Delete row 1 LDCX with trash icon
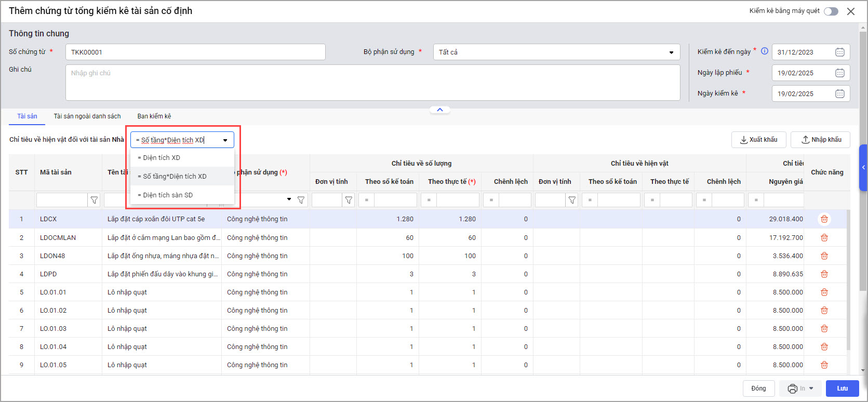Image resolution: width=868 pixels, height=402 pixels. (824, 219)
